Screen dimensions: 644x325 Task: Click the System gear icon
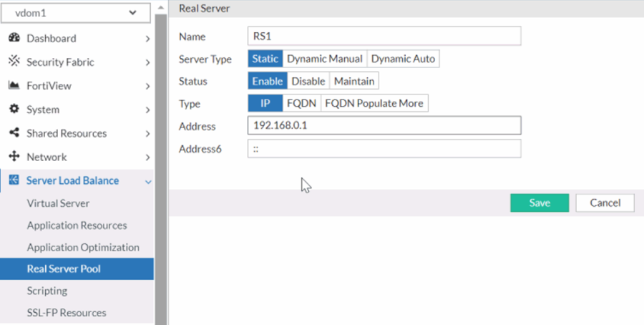[x=14, y=110]
